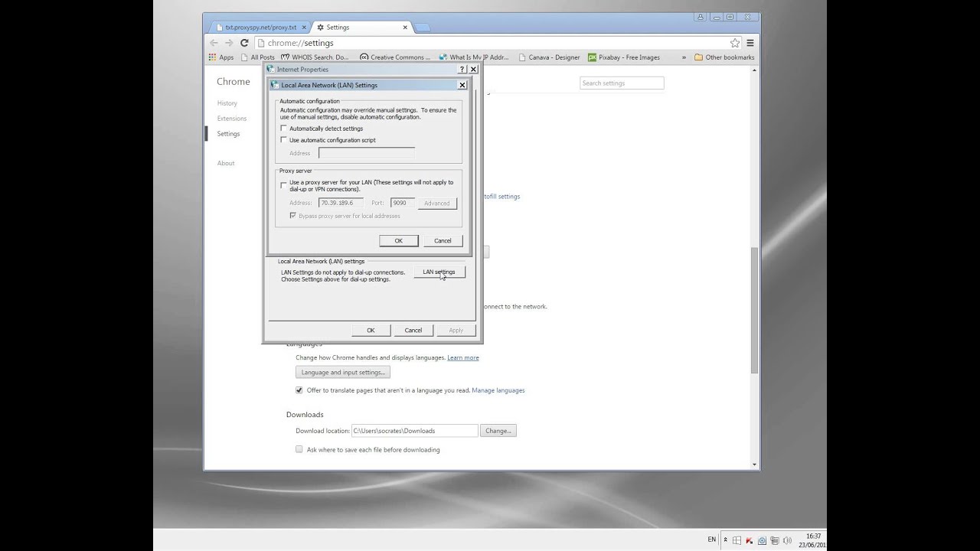Click the EN language indicator
The height and width of the screenshot is (551, 980).
pos(712,540)
